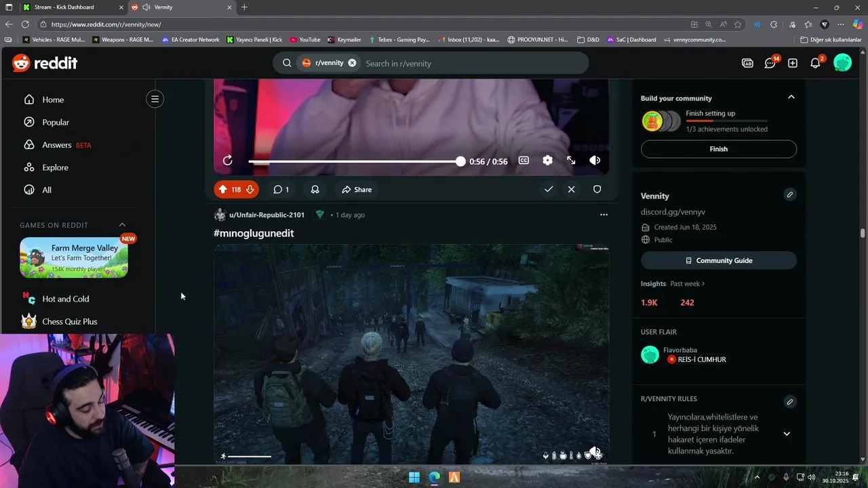Open the Diğer sık kullanılanlar bookmarks folder

coord(831,40)
